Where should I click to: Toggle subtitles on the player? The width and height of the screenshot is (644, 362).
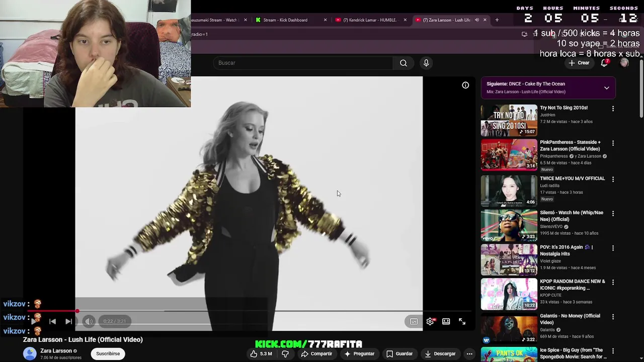[414, 321]
